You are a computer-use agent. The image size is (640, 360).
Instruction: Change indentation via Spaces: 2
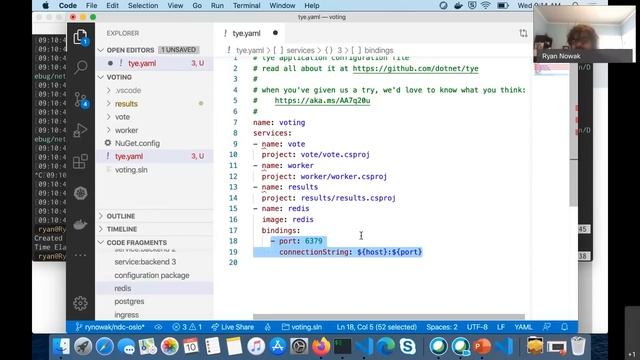pyautogui.click(x=442, y=327)
